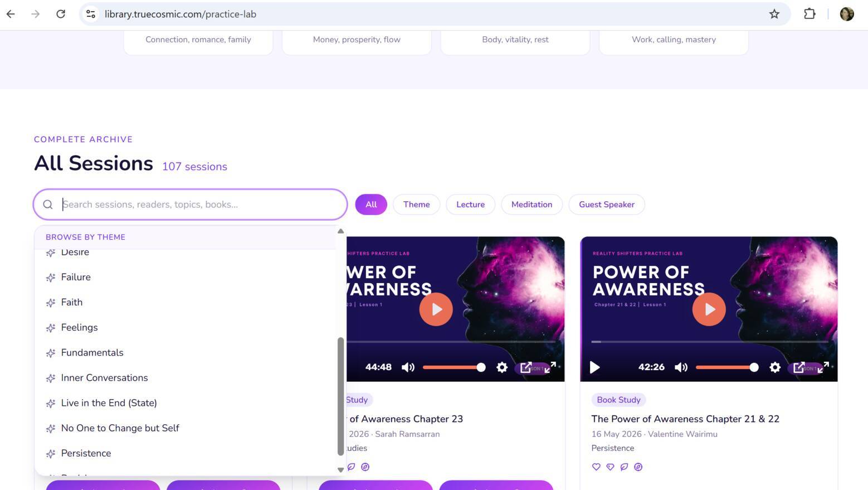The width and height of the screenshot is (868, 490).
Task: Click the 42:26 time display
Action: [x=651, y=367]
